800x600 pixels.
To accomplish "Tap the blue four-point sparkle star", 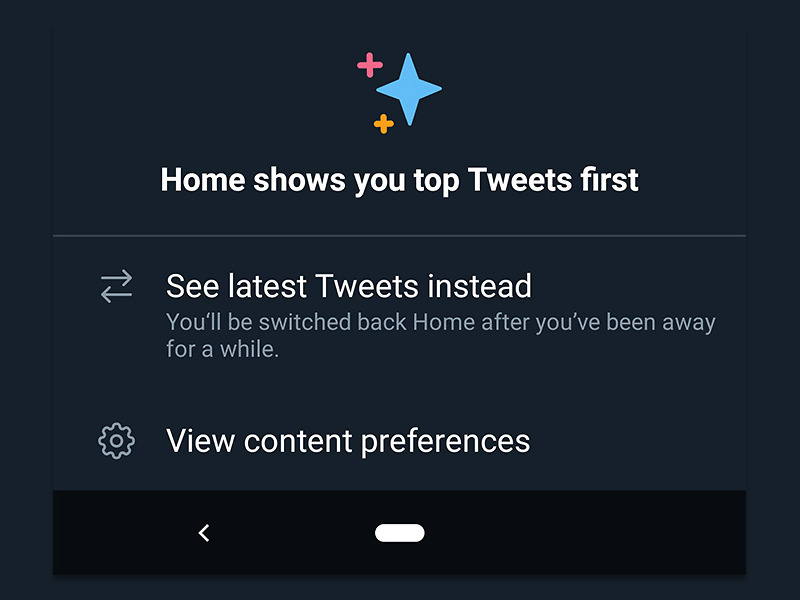I will (408, 89).
